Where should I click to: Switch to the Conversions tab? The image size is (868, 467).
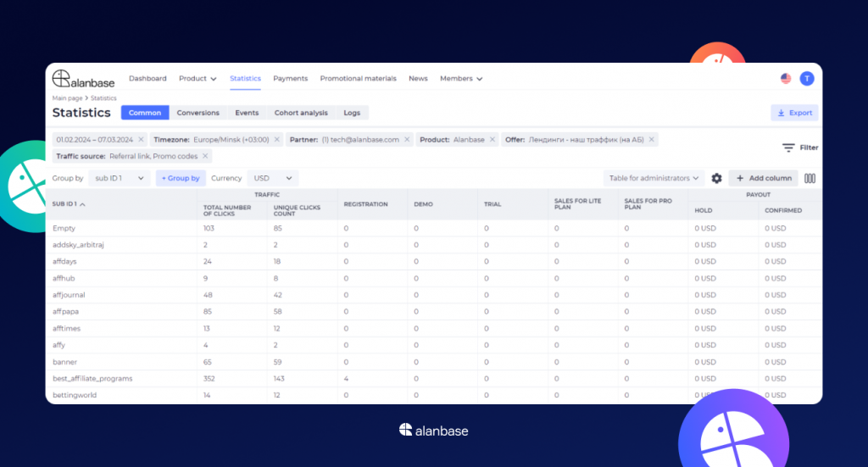198,113
